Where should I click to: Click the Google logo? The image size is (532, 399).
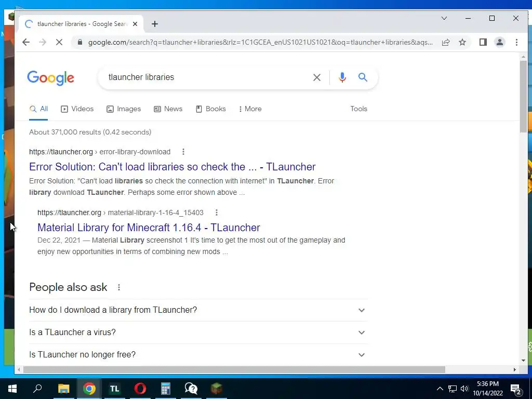(x=50, y=78)
